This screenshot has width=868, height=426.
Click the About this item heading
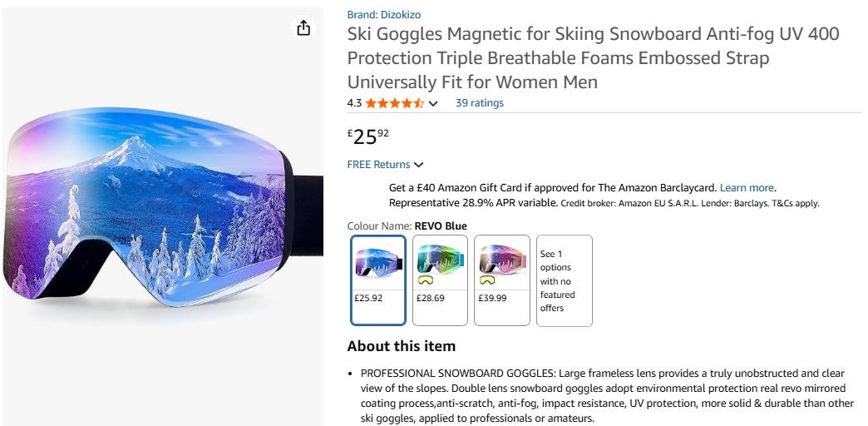click(402, 346)
